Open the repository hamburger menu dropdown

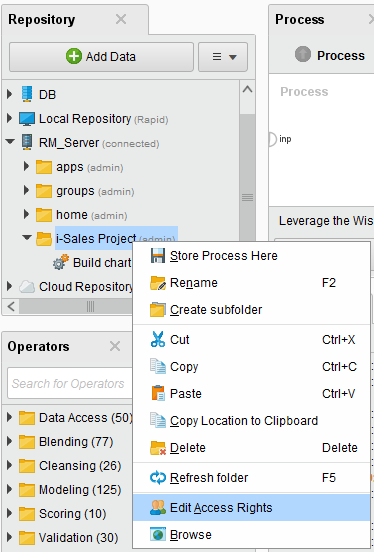tap(223, 57)
